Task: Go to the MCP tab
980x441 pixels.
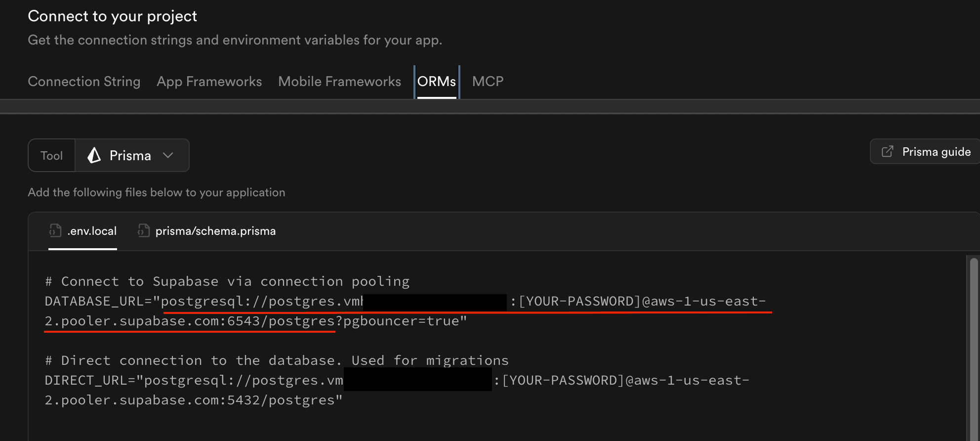Action: (488, 81)
